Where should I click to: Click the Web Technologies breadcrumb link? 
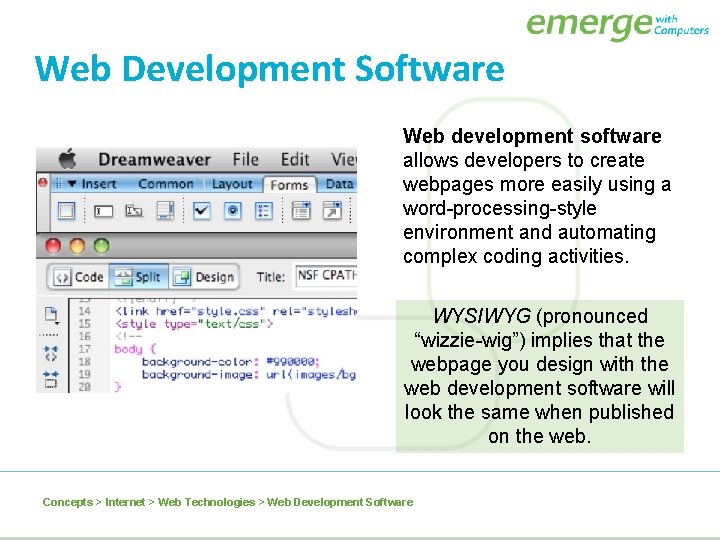[x=206, y=502]
